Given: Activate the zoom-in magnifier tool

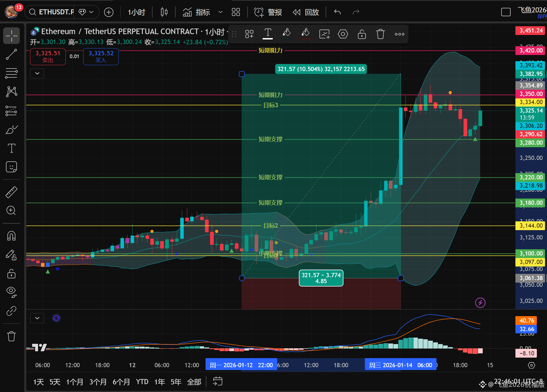Looking at the screenshot, I should pyautogui.click(x=11, y=210).
